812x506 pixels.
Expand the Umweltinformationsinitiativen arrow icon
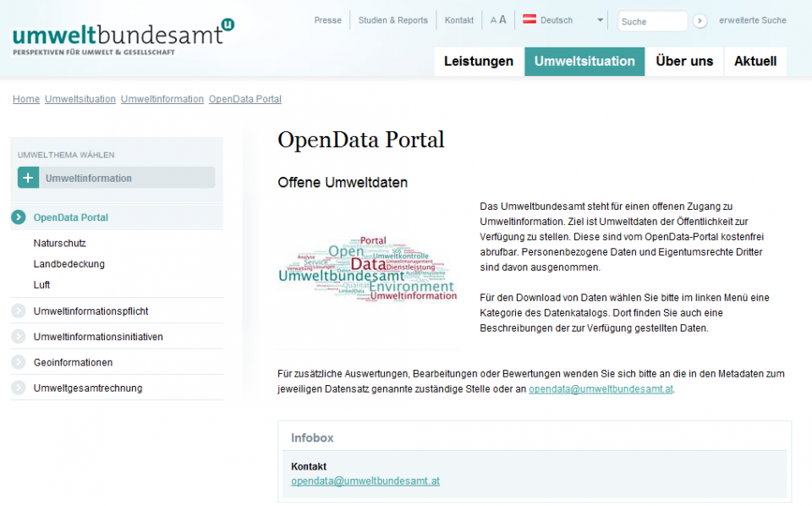18,337
